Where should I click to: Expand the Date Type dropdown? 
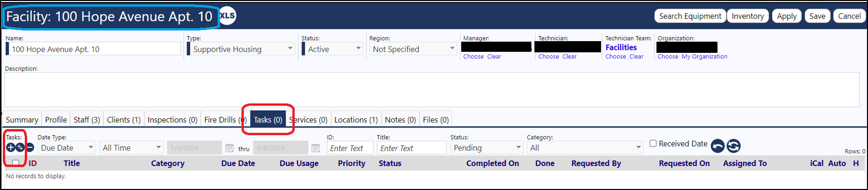[67, 148]
